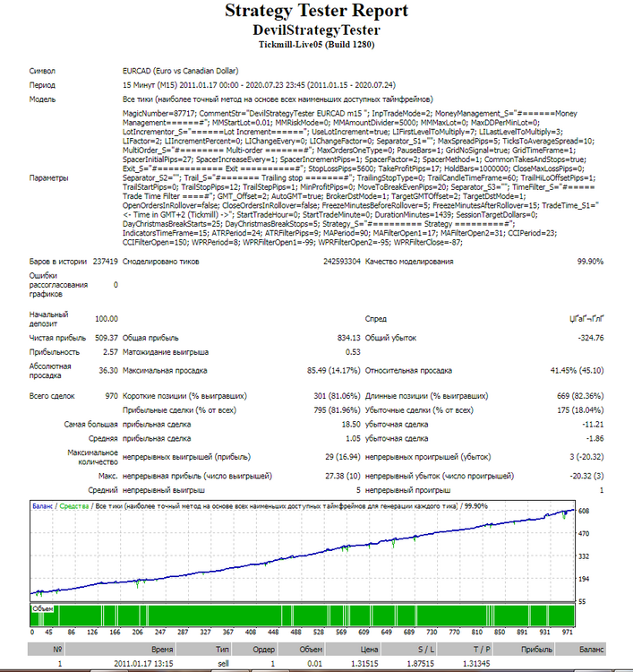Select largest loss trade value '-11.21'
This screenshot has width=633, height=672.
[x=593, y=425]
